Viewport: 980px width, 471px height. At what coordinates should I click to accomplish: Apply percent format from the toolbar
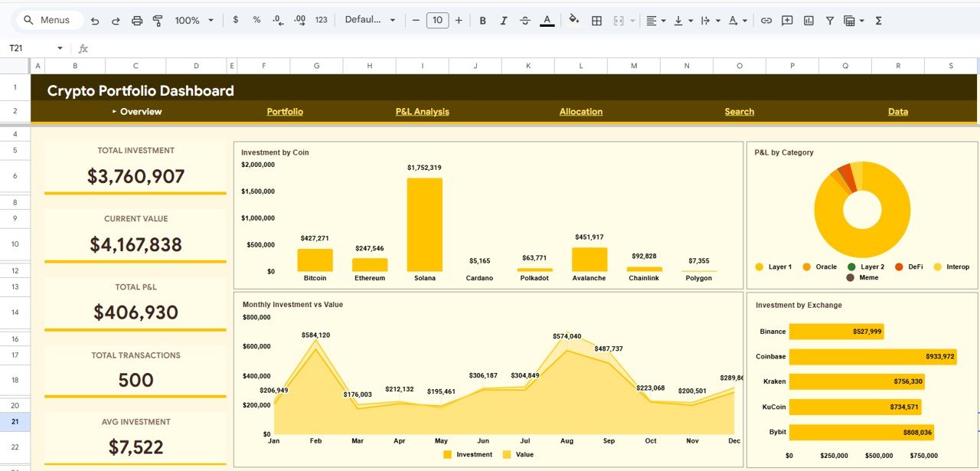click(x=256, y=21)
